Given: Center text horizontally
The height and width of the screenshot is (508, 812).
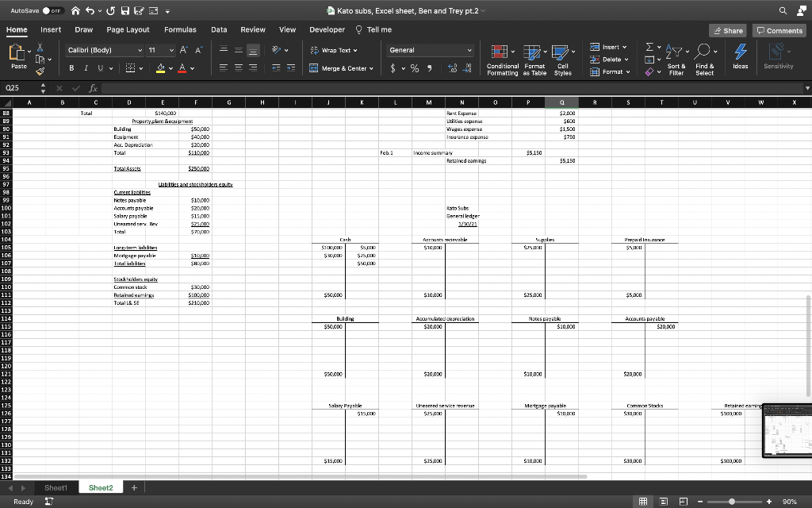Looking at the screenshot, I should (x=238, y=68).
